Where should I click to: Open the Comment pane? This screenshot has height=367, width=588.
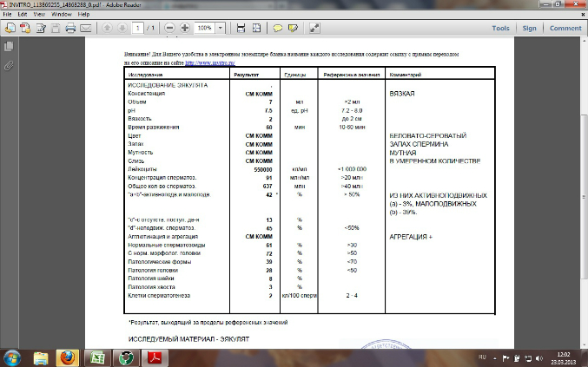pos(565,28)
